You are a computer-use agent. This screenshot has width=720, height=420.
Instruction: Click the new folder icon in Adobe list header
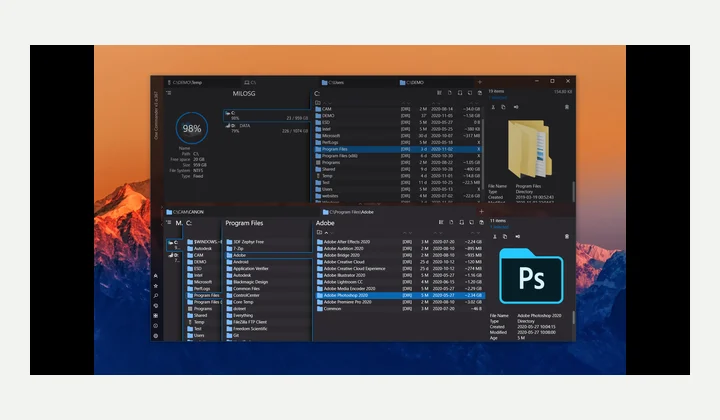[319, 232]
